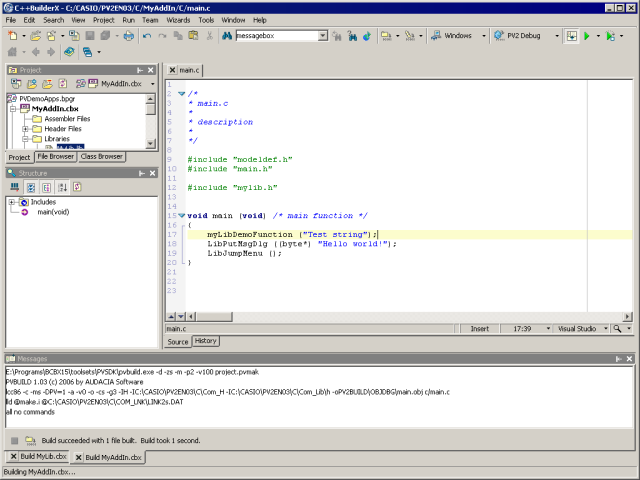The width and height of the screenshot is (640, 480).
Task: Open the Windows platform dropdown
Action: (x=484, y=36)
